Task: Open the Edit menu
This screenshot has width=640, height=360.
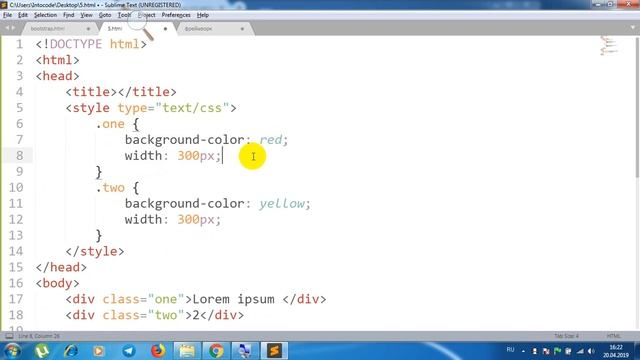Action: click(x=23, y=15)
